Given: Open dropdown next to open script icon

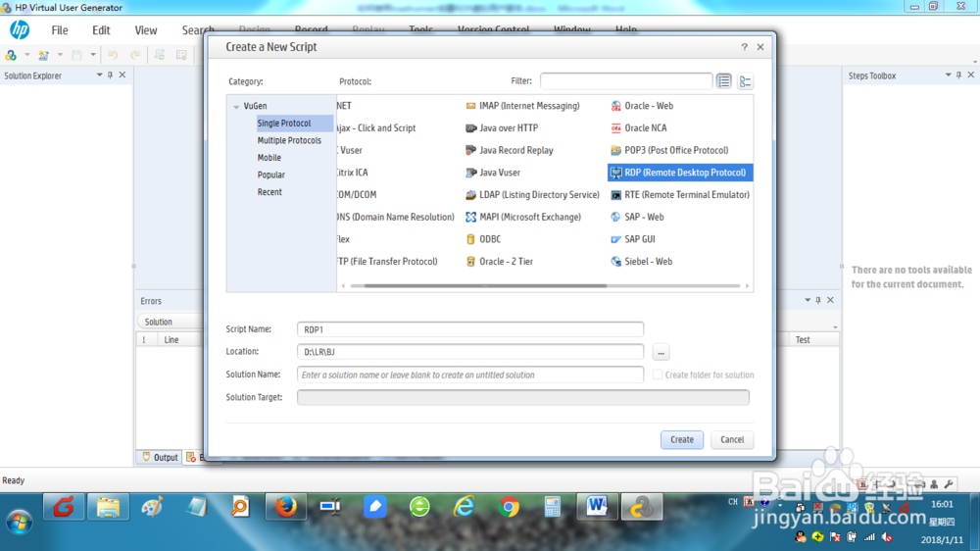Looking at the screenshot, I should click(x=60, y=55).
